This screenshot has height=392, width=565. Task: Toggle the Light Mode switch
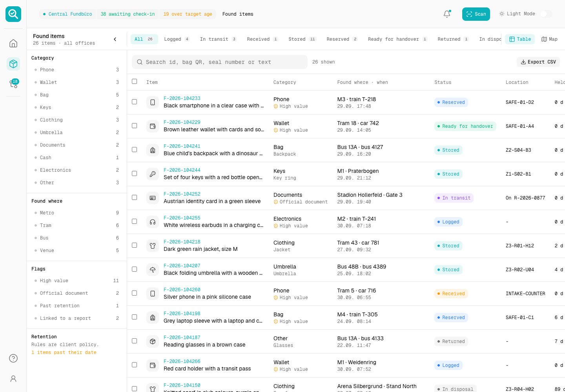coord(546,14)
